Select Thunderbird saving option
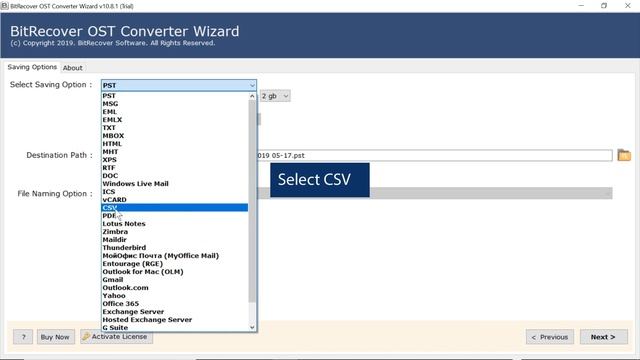Viewport: 640px width, 360px height. (175, 248)
